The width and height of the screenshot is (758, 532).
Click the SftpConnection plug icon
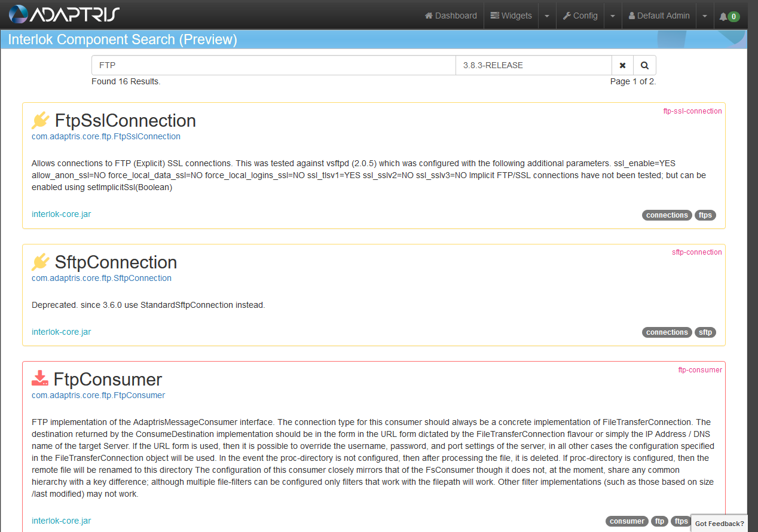[41, 262]
